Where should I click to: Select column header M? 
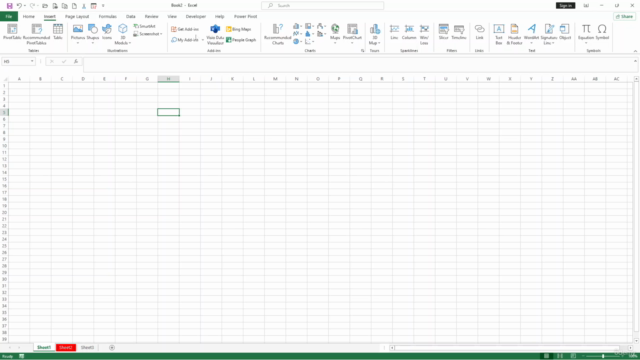tap(275, 79)
